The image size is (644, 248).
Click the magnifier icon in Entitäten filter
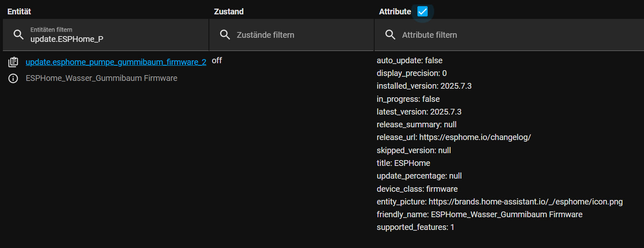(x=19, y=34)
